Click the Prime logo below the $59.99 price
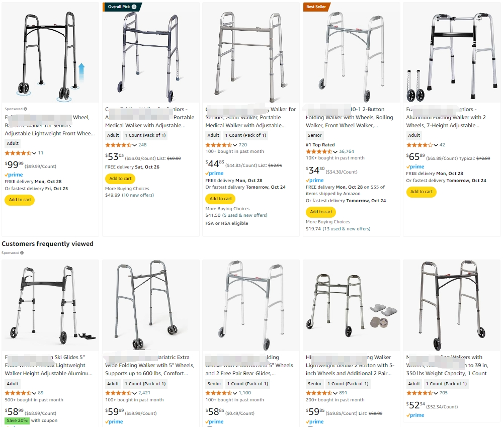The height and width of the screenshot is (427, 504). (114, 422)
